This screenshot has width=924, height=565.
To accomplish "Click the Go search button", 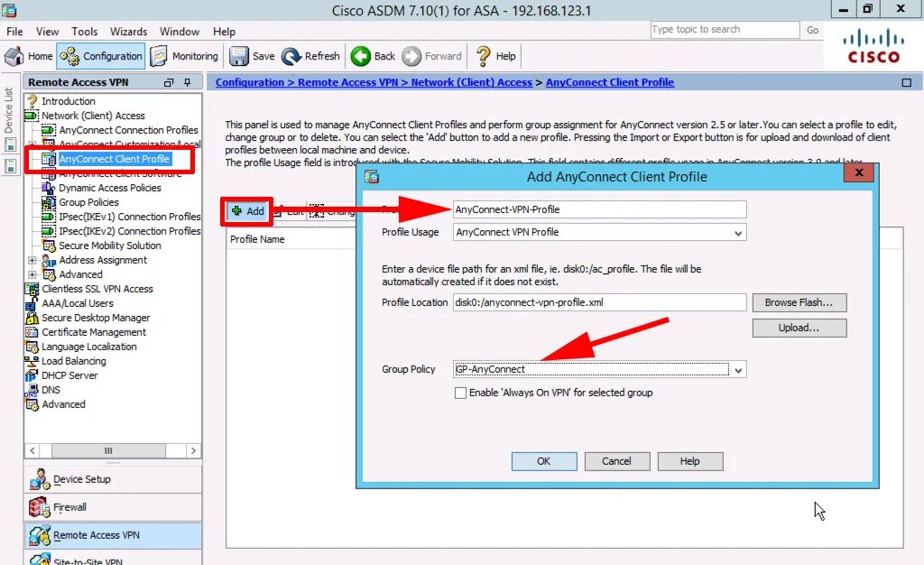I will [x=813, y=30].
